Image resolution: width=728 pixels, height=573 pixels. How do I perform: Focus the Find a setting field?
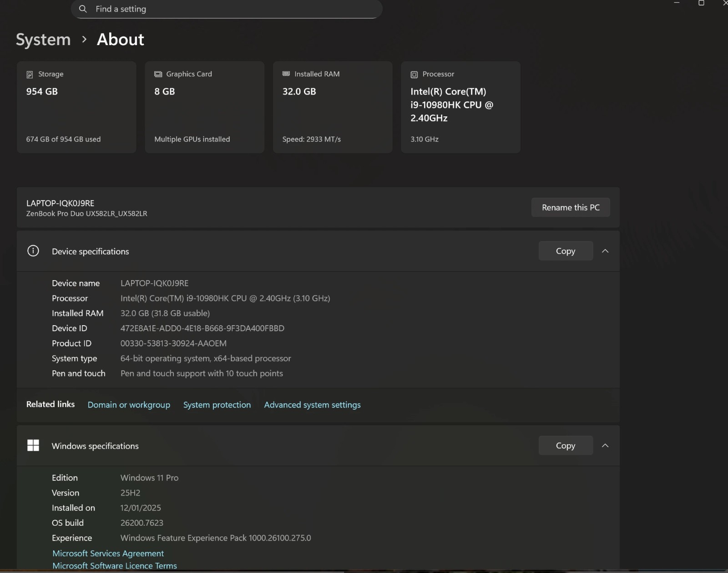click(x=227, y=9)
